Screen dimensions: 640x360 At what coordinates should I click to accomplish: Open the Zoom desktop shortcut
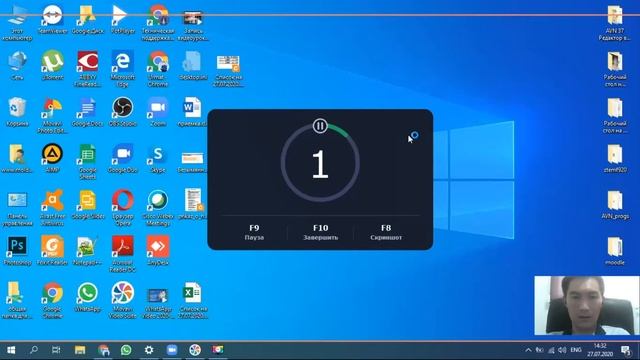(158, 111)
